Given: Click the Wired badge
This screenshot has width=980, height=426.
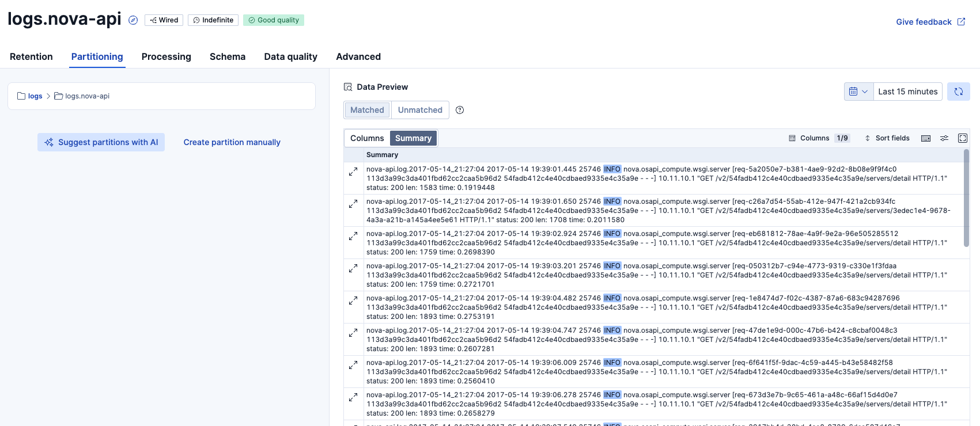Looking at the screenshot, I should click(164, 20).
